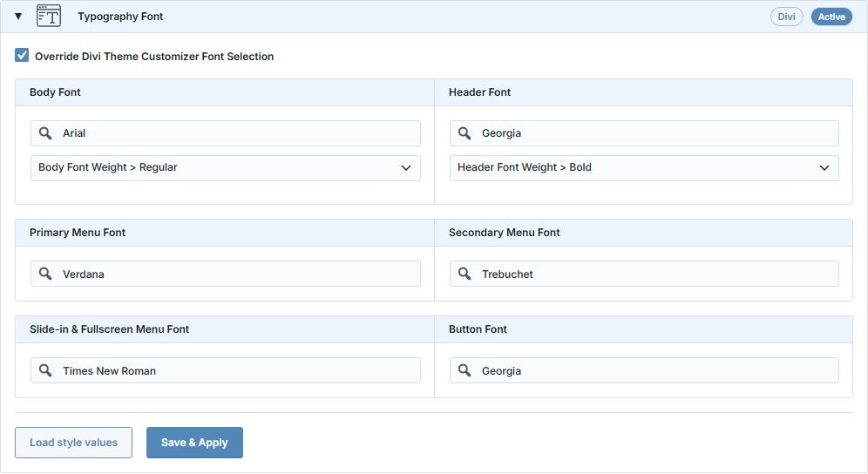Click the Primary Menu Font heading

click(78, 233)
